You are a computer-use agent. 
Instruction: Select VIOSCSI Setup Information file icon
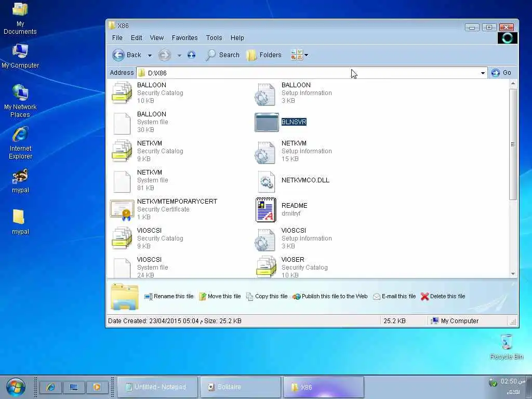pos(265,240)
